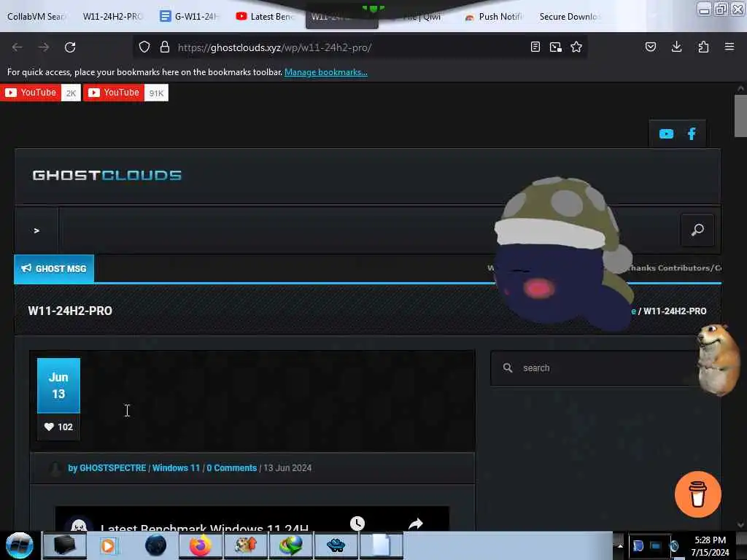
Task: Switch to W11-24H2-PRO second tab
Action: click(112, 16)
